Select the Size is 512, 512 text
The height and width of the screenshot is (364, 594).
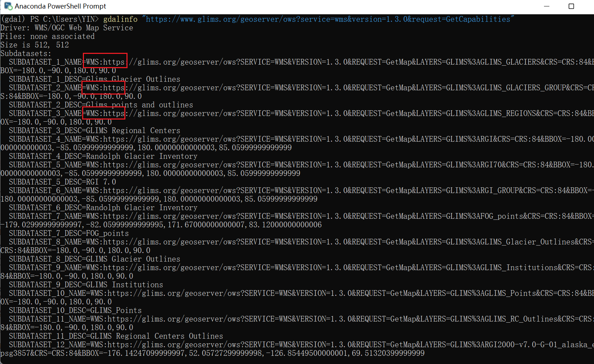[x=35, y=45]
